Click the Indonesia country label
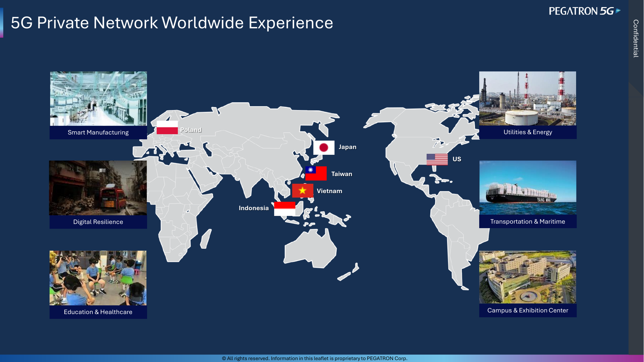 (254, 208)
